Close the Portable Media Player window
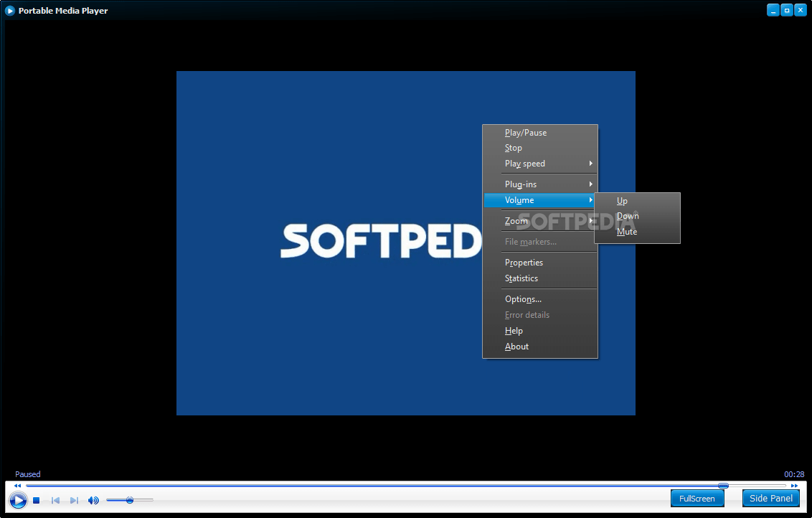 800,10
